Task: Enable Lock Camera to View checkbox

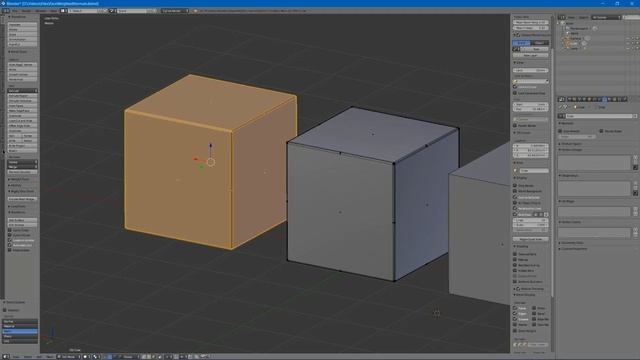Action: (515, 93)
